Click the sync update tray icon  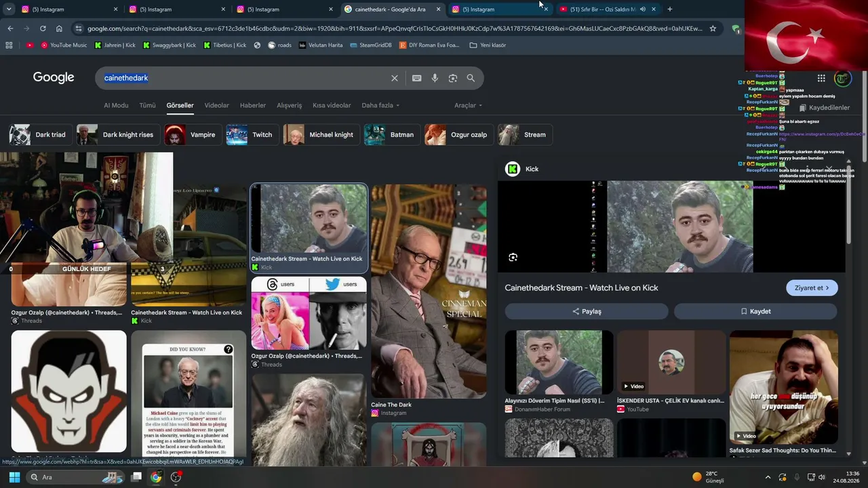[783, 477]
